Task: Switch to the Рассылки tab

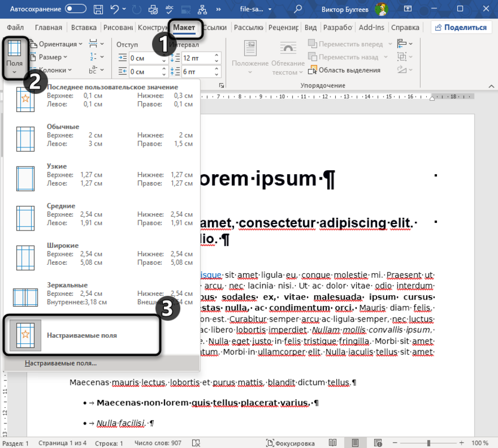Action: (248, 28)
